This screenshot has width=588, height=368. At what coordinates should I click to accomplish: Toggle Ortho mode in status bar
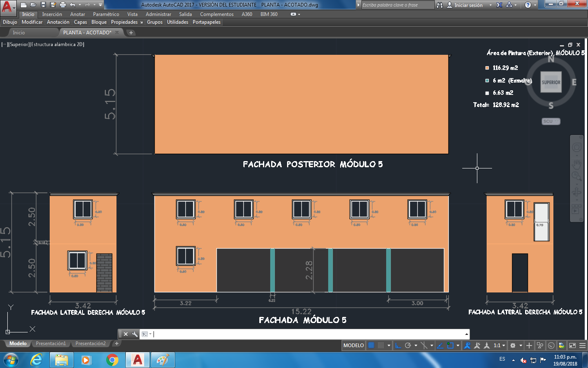pos(398,346)
